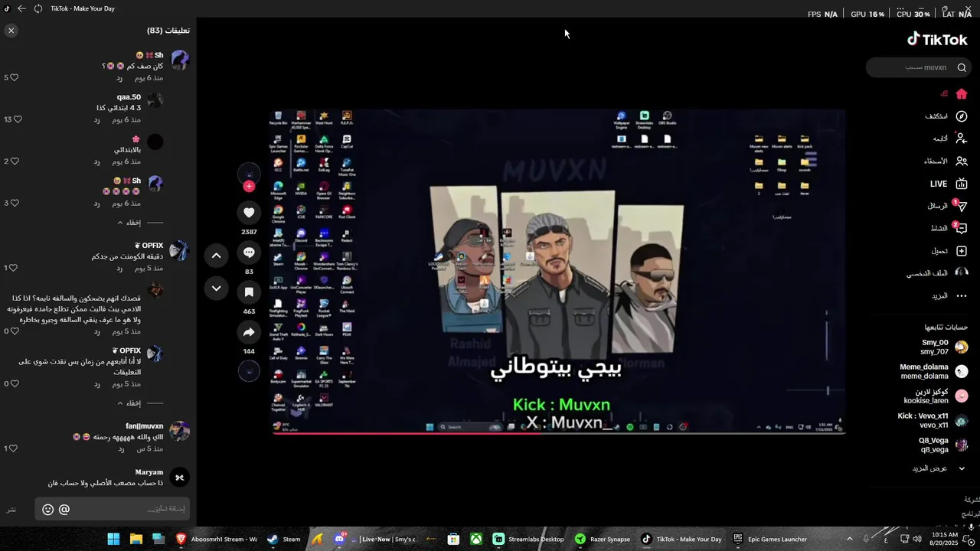Open File Explorer from taskbar
The height and width of the screenshot is (551, 980).
136,539
